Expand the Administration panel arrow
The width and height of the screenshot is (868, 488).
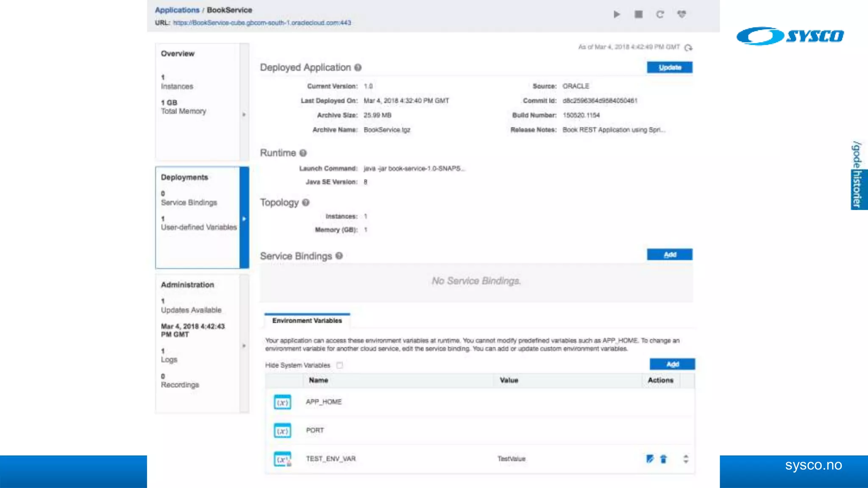click(244, 346)
